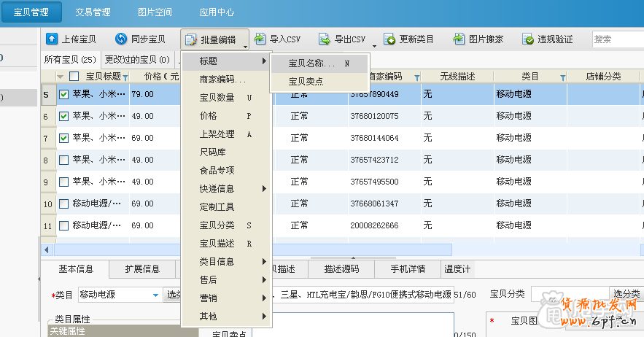
Task: Click the 图片搬家 toolbar icon
Action: pyautogui.click(x=459, y=39)
